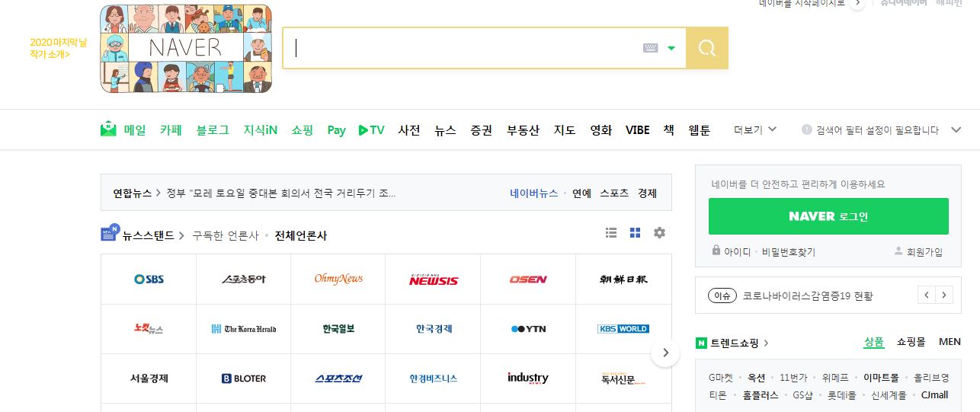Open the 연합뉴스 headline source link
This screenshot has width=980, height=412.
tap(133, 193)
